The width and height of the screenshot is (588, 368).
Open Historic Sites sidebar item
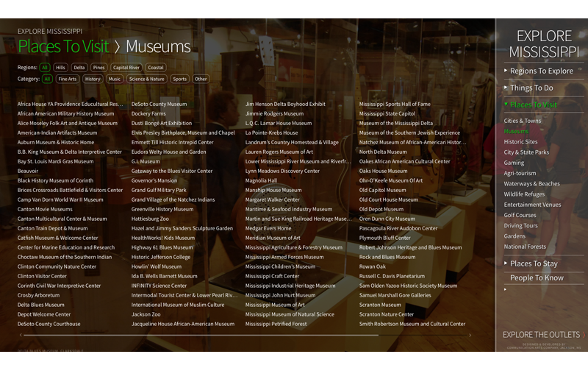[520, 141]
